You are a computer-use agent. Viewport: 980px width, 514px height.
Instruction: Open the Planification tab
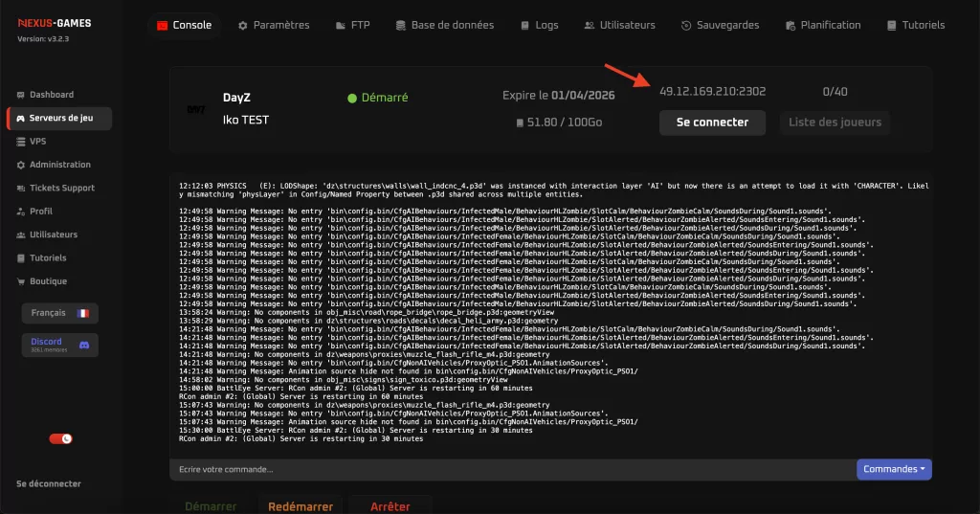823,26
